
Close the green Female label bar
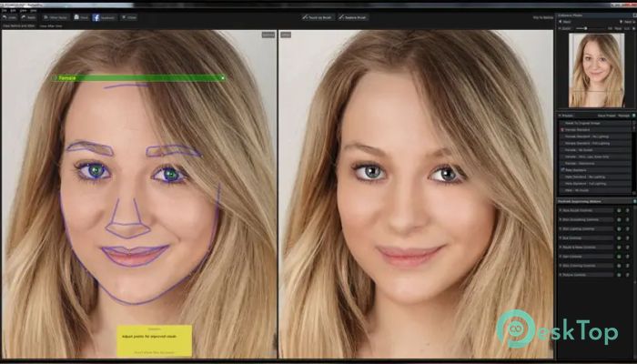223,77
